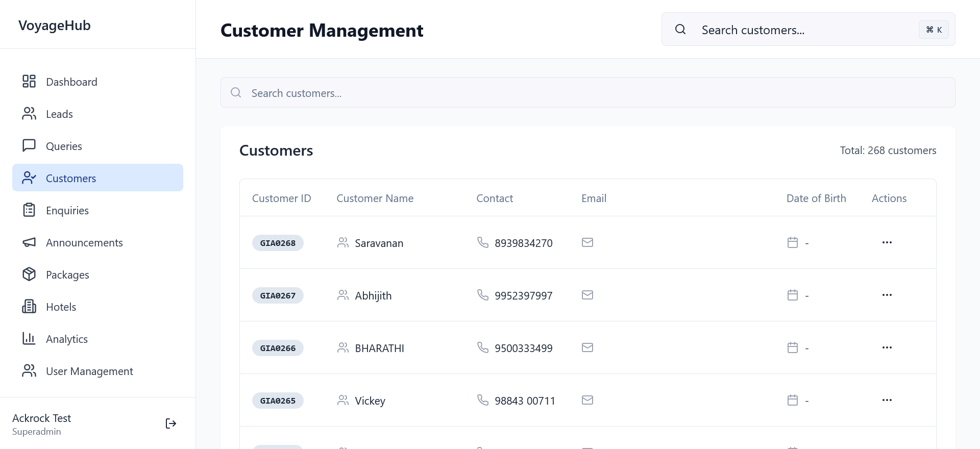This screenshot has height=449, width=980.
Task: Click the Analytics bar chart icon
Action: 29,338
